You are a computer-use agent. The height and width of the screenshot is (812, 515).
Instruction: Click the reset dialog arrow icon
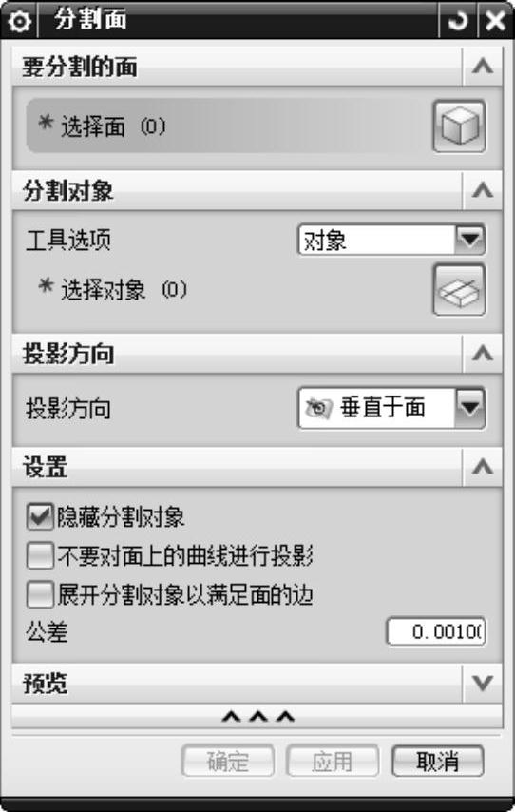point(458,21)
